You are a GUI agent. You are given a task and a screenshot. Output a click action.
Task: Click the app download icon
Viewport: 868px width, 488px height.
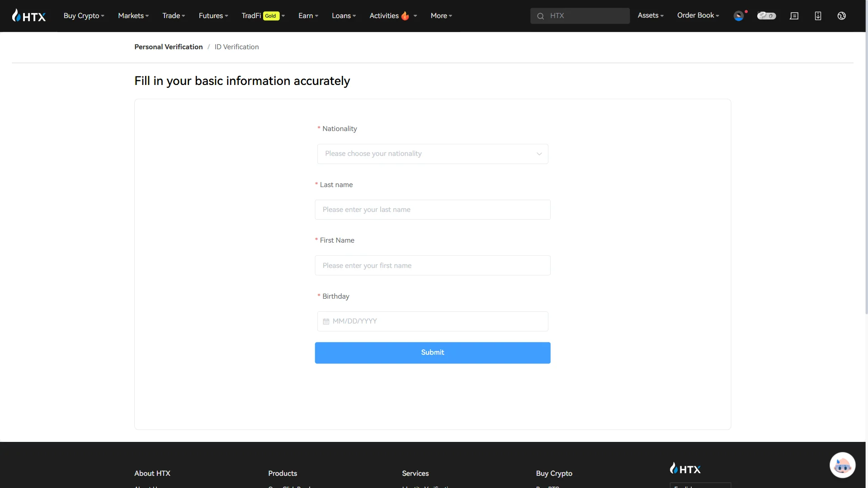tap(818, 16)
